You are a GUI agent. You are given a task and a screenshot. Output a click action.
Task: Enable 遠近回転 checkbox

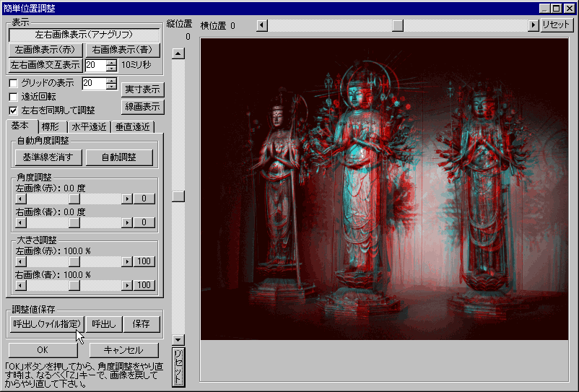click(x=13, y=97)
